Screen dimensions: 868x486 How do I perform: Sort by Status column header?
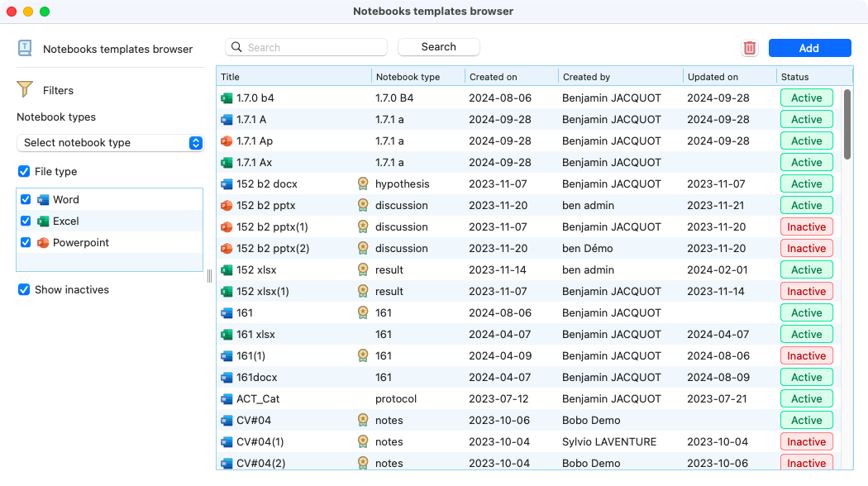pyautogui.click(x=814, y=77)
